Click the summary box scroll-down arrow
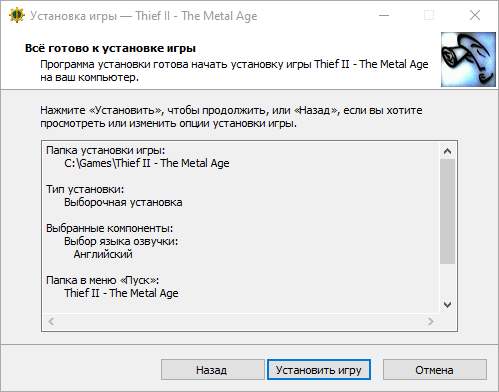 pyautogui.click(x=447, y=305)
